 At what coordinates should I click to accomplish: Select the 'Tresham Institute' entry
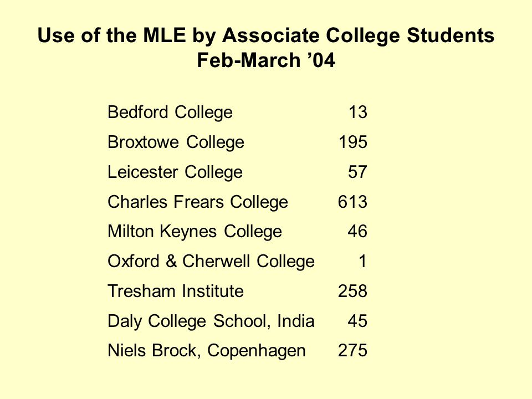(x=176, y=291)
